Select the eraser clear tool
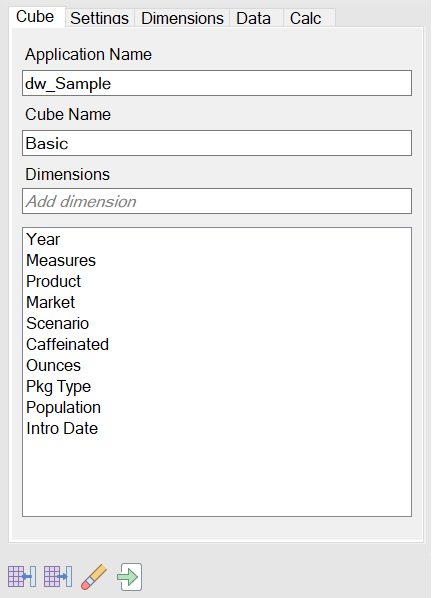The height and width of the screenshot is (598, 433). coord(94,577)
